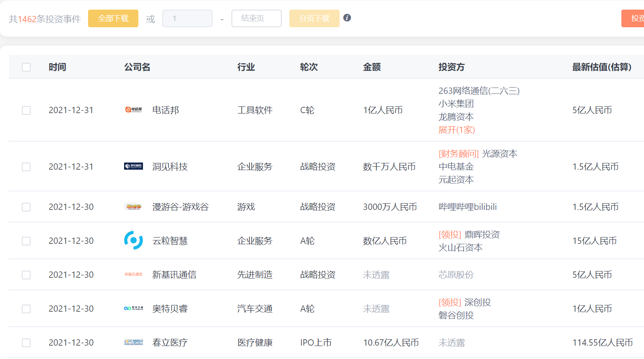Click the 全部下载 button
Image resolution: width=644 pixels, height=359 pixels.
pyautogui.click(x=113, y=18)
